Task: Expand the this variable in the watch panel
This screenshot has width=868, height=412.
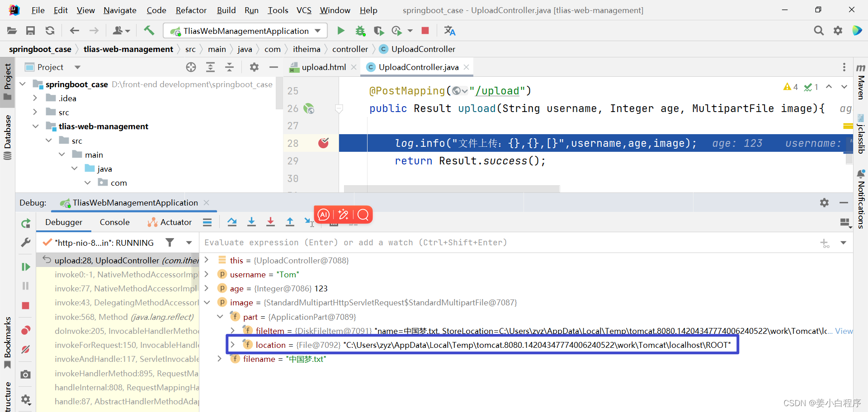Action: tap(206, 260)
